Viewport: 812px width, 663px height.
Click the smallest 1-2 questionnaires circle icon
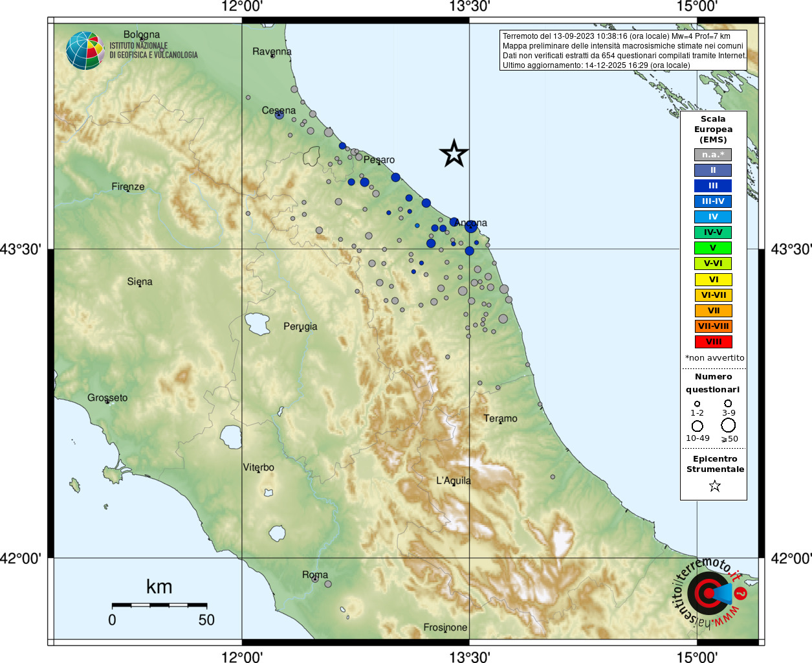tap(697, 404)
